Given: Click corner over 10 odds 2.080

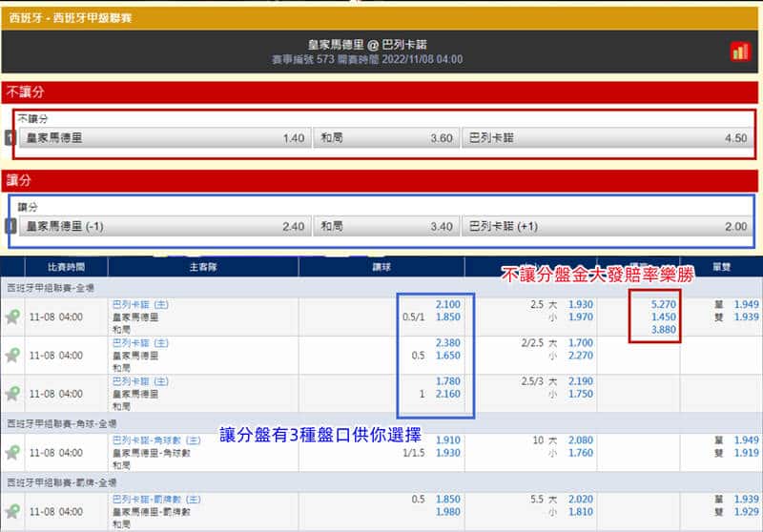Looking at the screenshot, I should (x=581, y=440).
